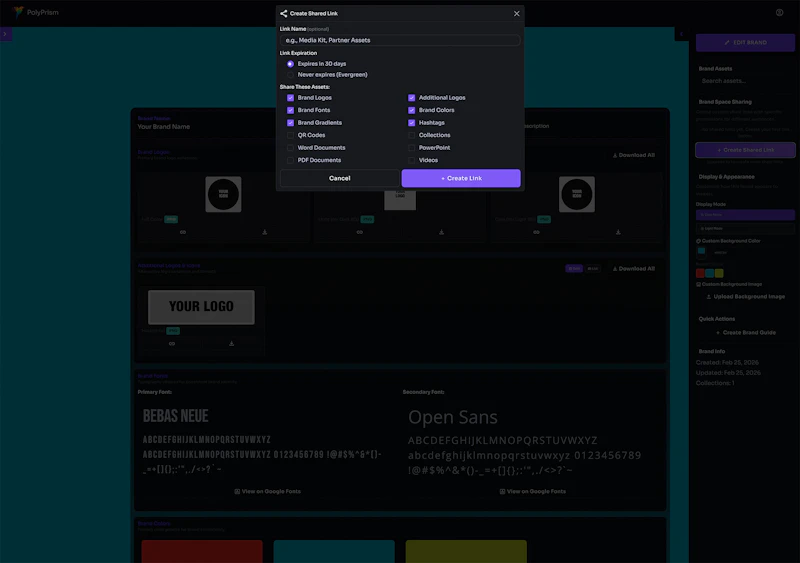
Task: Click into the Link Name field
Action: click(400, 40)
